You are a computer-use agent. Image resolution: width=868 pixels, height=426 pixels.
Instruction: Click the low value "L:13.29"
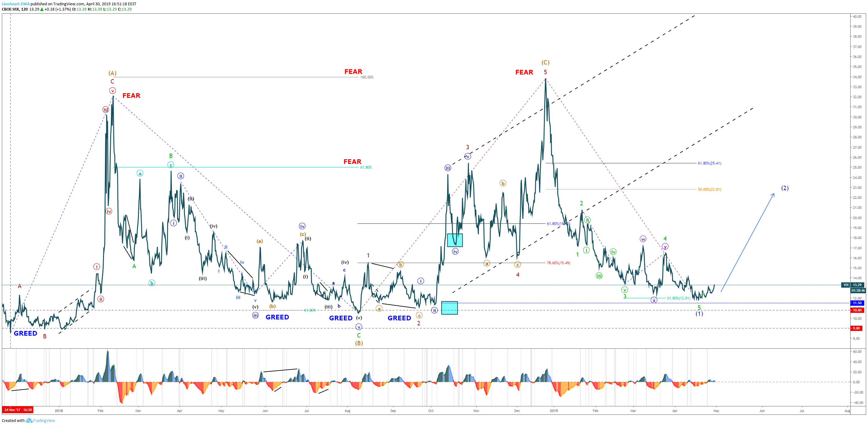110,9
